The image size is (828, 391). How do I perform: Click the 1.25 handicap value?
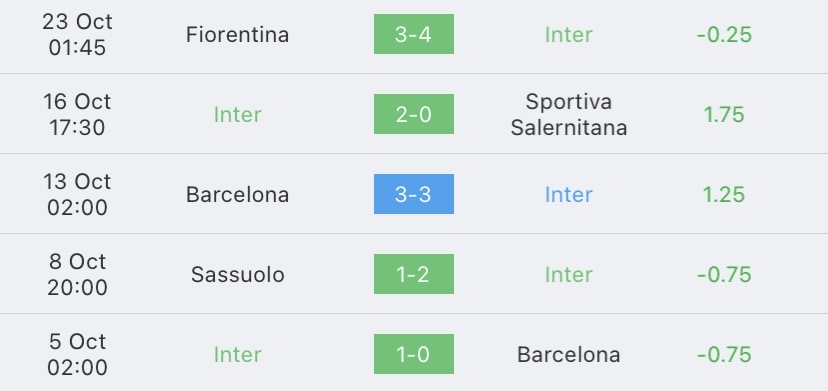pyautogui.click(x=724, y=194)
